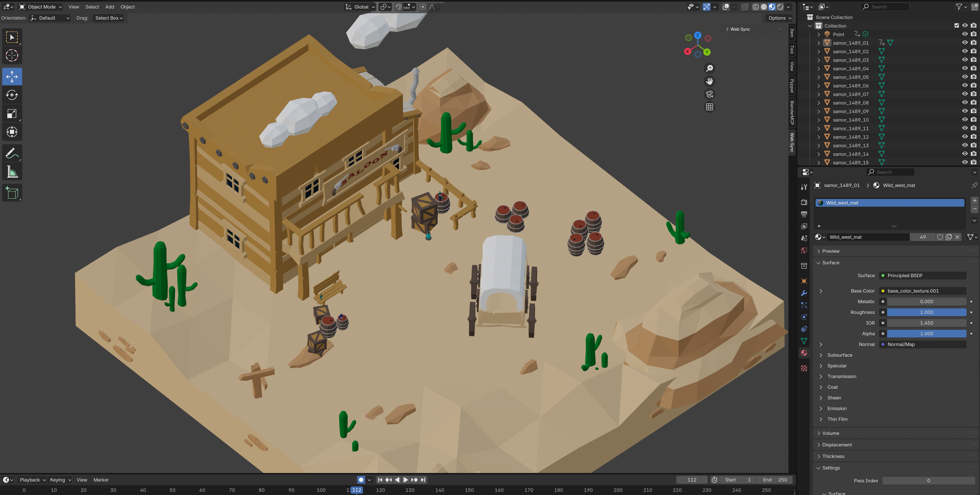Hide samor_1489_05 with its eye toggle

965,77
